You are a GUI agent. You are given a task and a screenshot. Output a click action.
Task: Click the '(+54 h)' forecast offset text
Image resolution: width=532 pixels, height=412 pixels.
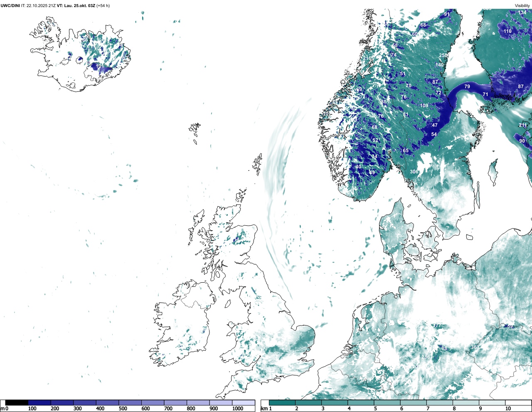point(103,6)
